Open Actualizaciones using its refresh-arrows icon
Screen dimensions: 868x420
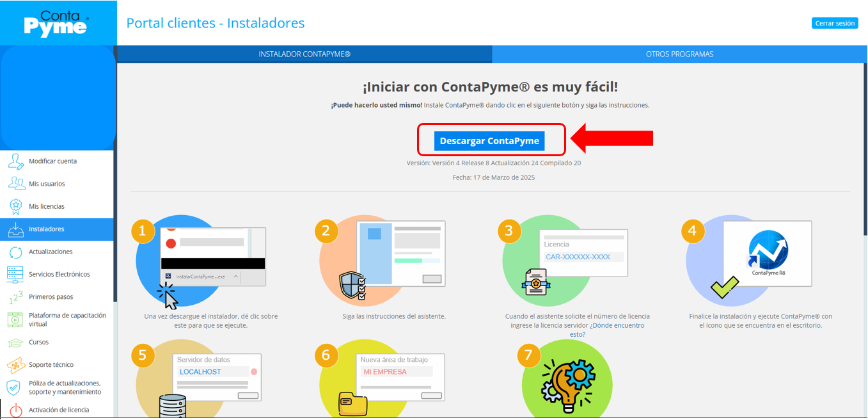coord(17,252)
